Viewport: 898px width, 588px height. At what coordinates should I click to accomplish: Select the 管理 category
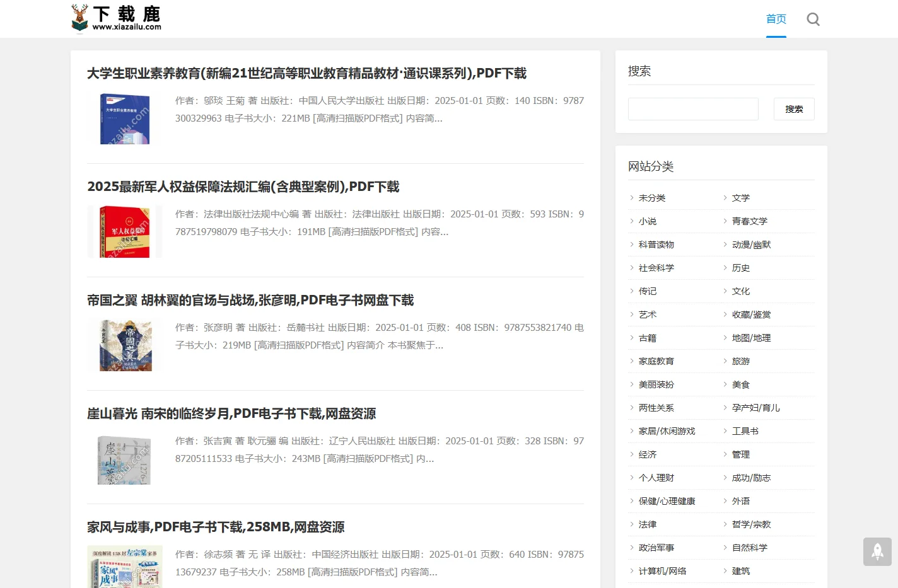coord(741,454)
